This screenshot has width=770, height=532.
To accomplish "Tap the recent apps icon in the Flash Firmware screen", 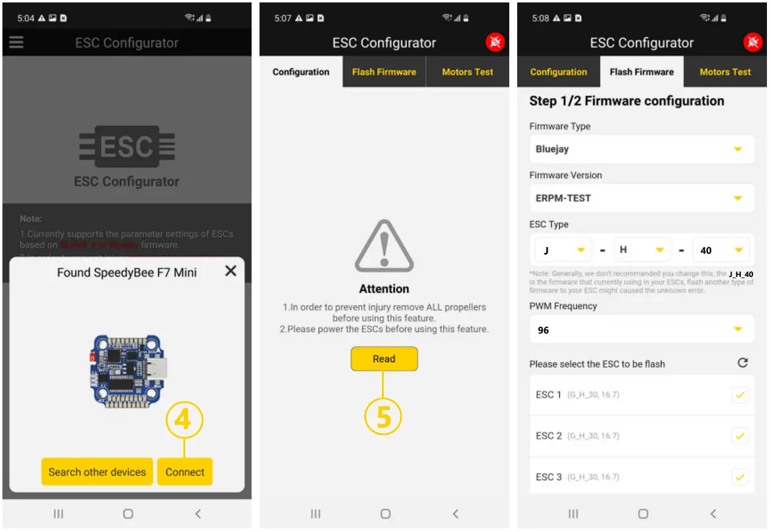I will [x=573, y=514].
